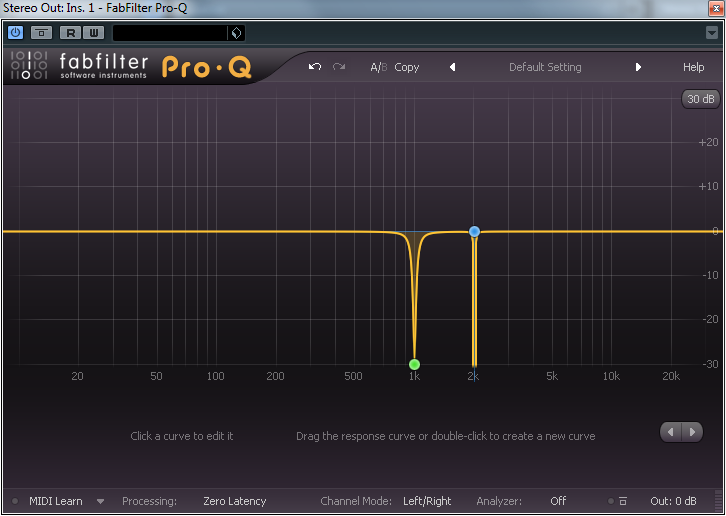
Task: Open the Default Setting preset menu
Action: click(x=545, y=67)
